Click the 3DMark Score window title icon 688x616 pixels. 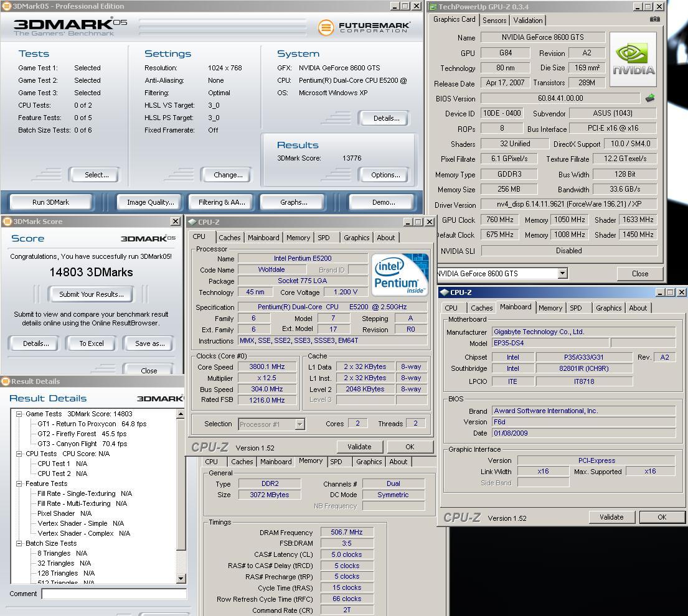pyautogui.click(x=7, y=222)
